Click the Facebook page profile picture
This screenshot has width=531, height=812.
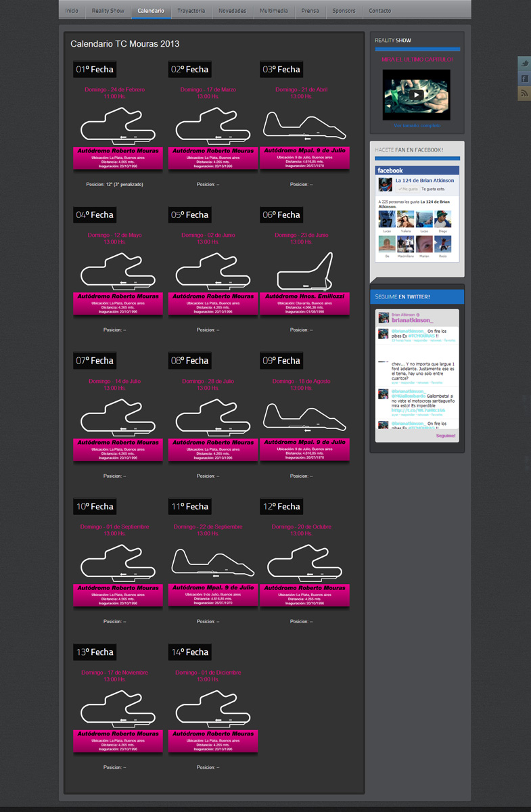(x=384, y=185)
